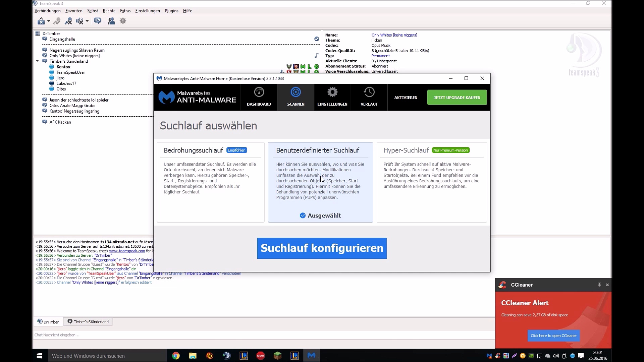644x362 pixels.
Task: Open Google Chrome from the taskbar
Action: pyautogui.click(x=176, y=356)
